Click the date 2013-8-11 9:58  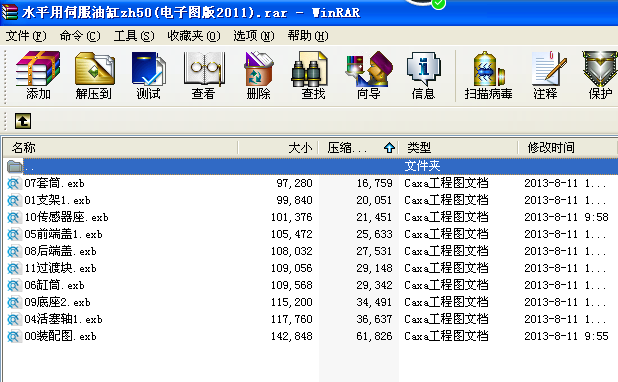566,217
